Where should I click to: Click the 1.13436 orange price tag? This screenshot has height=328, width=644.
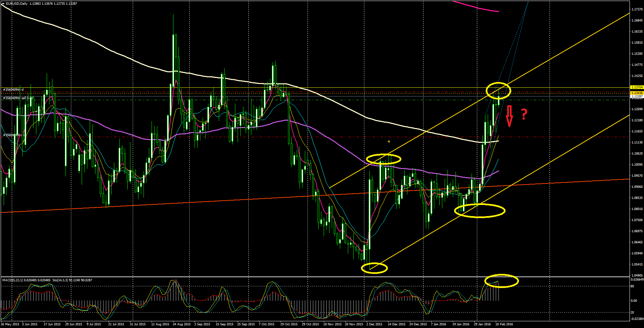637,93
